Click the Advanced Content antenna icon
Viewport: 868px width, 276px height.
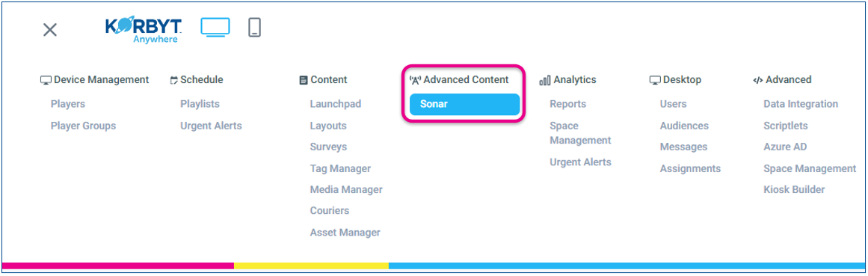[x=415, y=80]
